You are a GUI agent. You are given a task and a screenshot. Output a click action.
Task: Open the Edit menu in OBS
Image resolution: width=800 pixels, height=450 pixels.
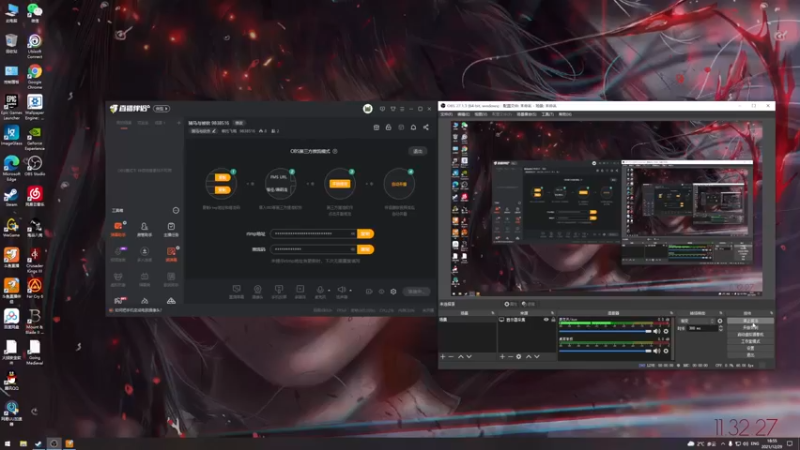[463, 114]
